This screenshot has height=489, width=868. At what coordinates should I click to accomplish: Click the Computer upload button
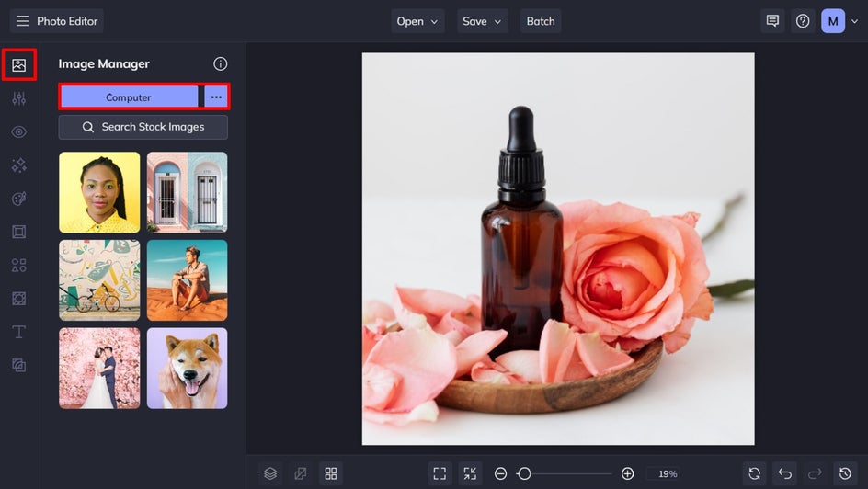(129, 97)
